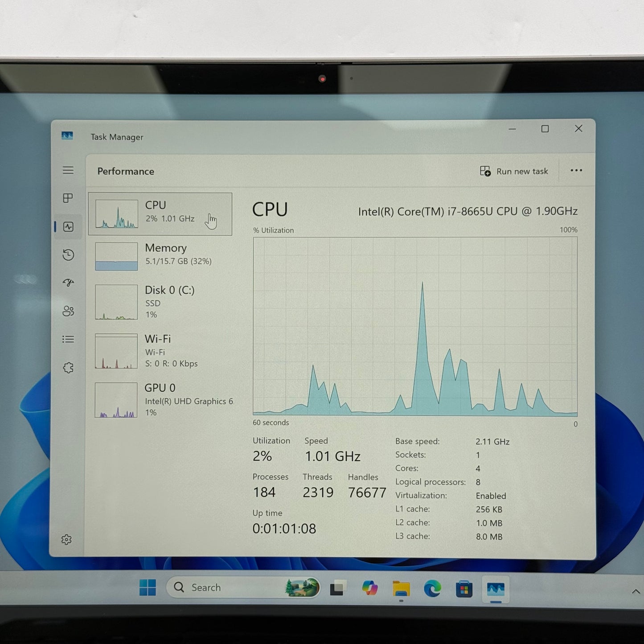Open App history page icon
644x644 pixels.
tap(68, 255)
